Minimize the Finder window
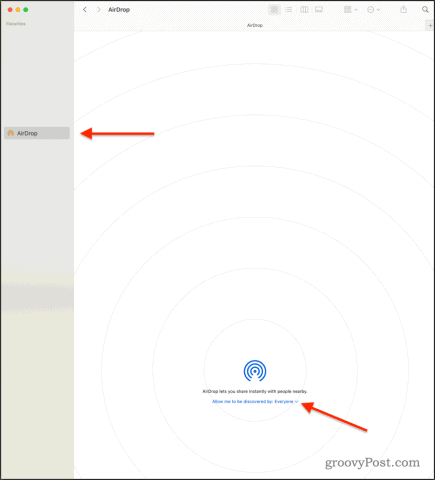Screen dimensions: 435x480 [x=18, y=10]
